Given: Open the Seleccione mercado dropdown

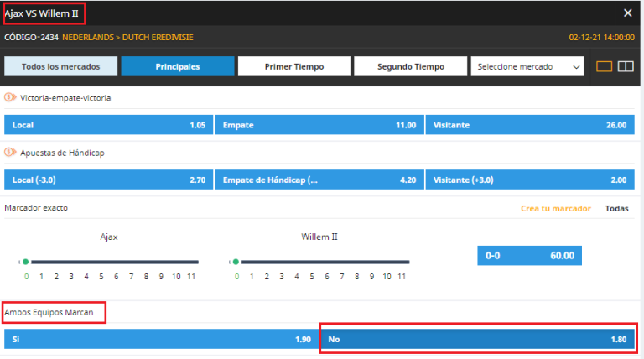Looking at the screenshot, I should [527, 66].
